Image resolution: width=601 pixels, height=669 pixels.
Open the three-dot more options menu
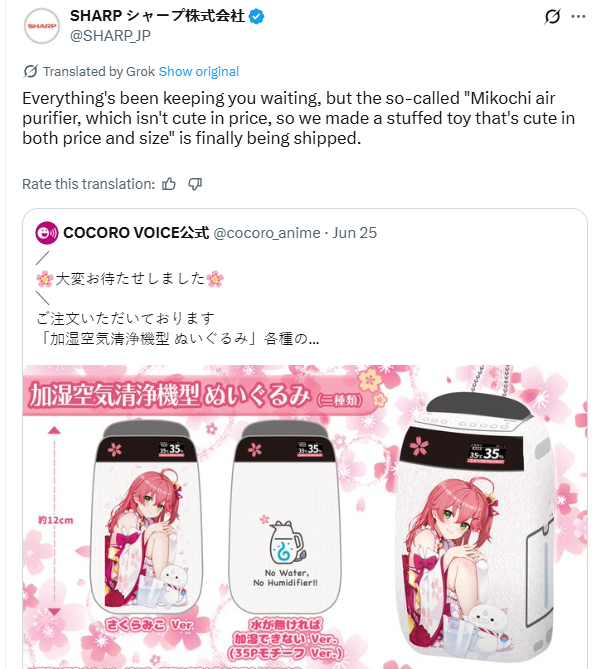click(x=578, y=17)
